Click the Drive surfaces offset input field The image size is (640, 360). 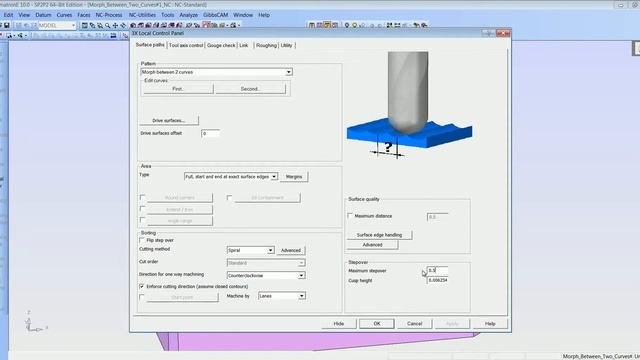click(x=210, y=133)
